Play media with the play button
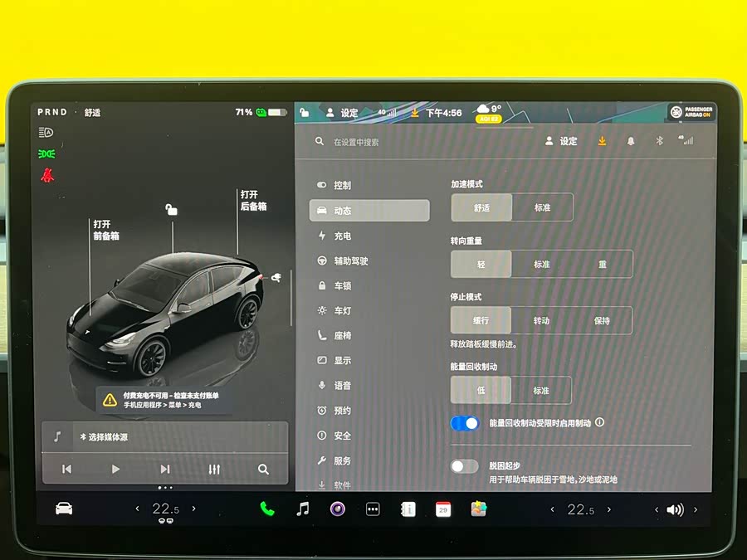This screenshot has width=747, height=560. pos(115,469)
